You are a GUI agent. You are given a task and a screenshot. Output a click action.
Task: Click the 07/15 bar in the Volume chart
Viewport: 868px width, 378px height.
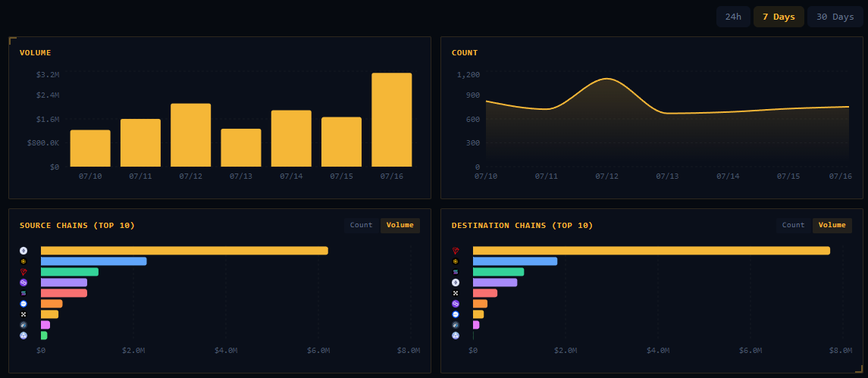point(342,142)
